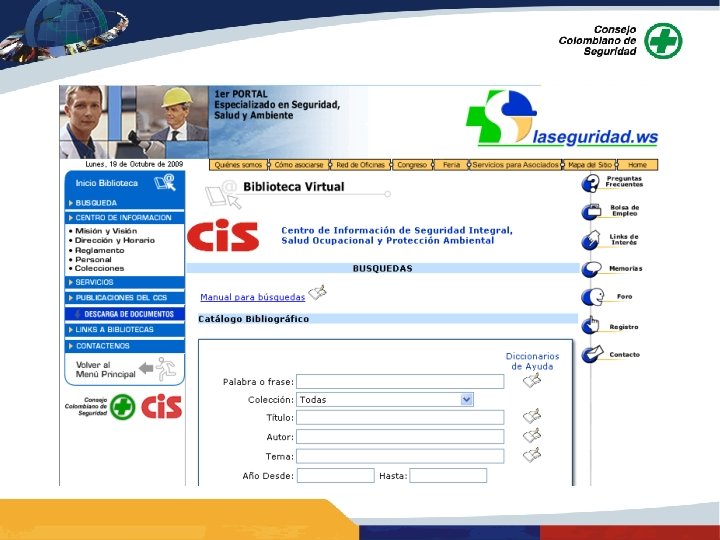The height and width of the screenshot is (540, 720).
Task: Open dictionary help icon beside Palabra o frase
Action: (x=532, y=380)
